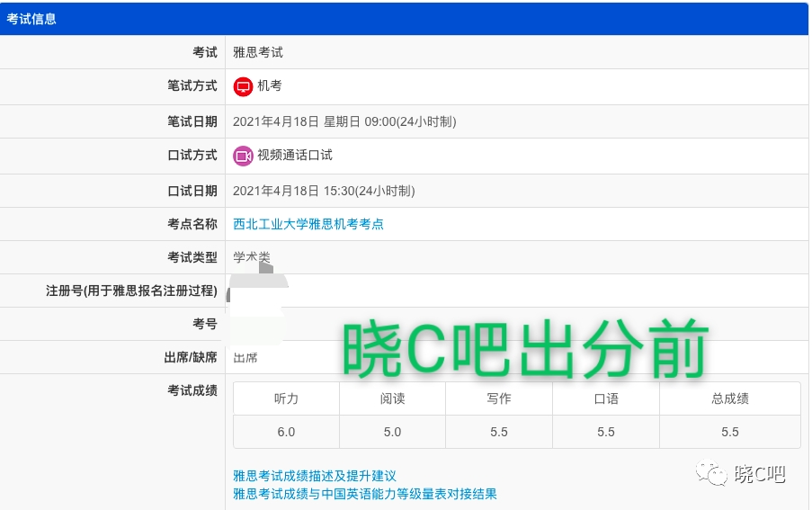Click the reading score 5.0

(x=393, y=432)
